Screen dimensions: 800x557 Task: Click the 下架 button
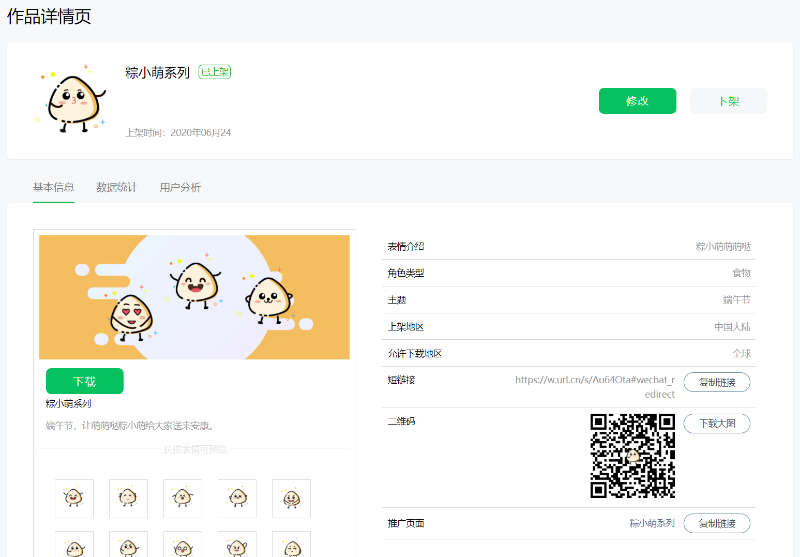[728, 101]
